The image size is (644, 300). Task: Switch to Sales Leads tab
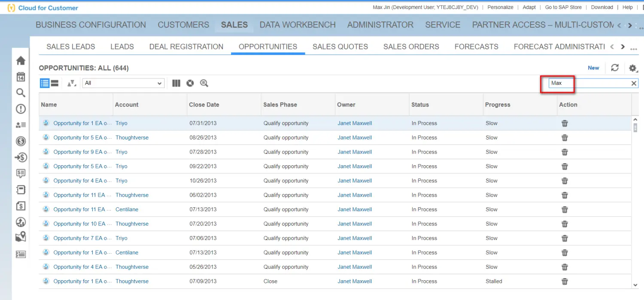pos(71,47)
